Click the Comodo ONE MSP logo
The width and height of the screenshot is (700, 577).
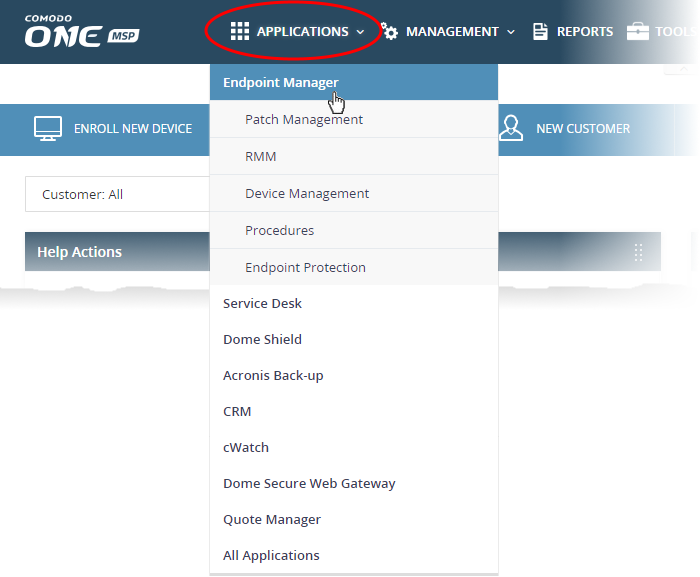[x=82, y=31]
